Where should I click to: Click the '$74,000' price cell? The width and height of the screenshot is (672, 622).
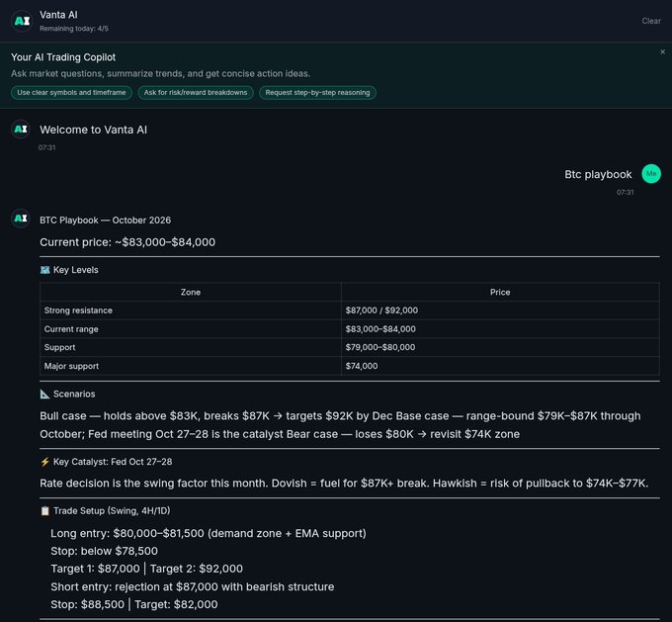(x=500, y=366)
